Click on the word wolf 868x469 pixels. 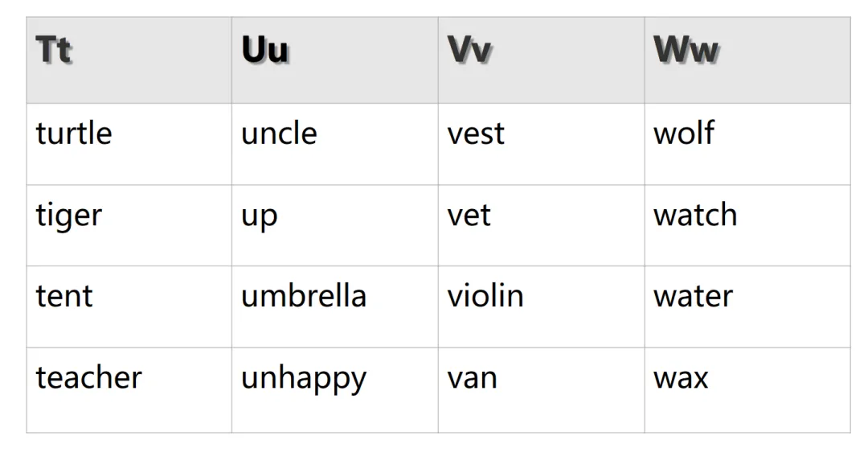[684, 134]
